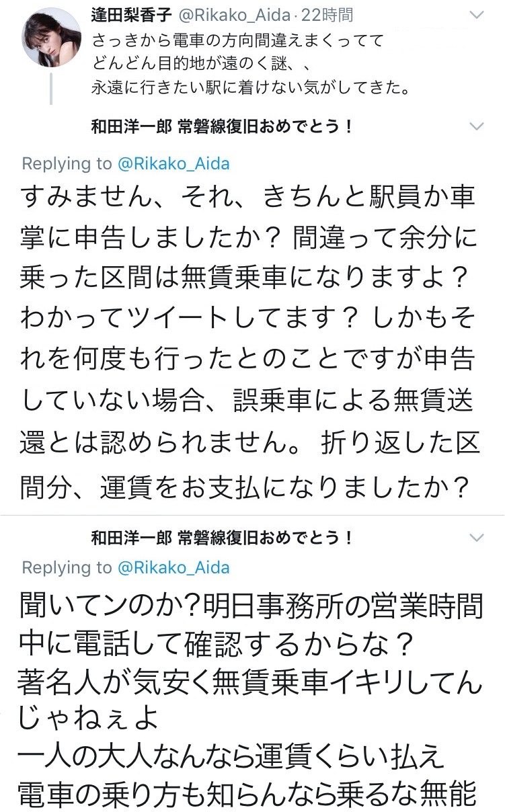Click the @Rikako_Aida mention in the first Replying to line
The height and width of the screenshot is (812, 505).
[174, 164]
